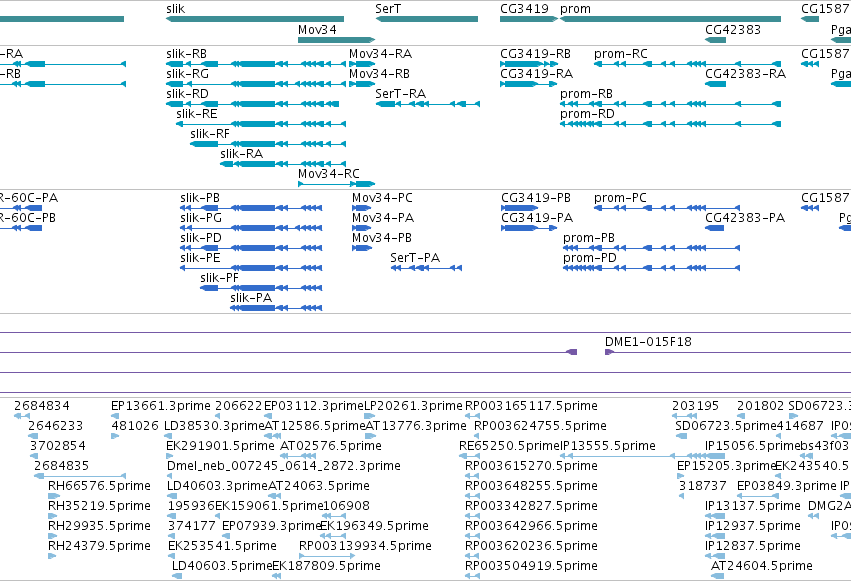Select the CG42383 gene label
Screen dimensions: 851x581
pos(733,30)
